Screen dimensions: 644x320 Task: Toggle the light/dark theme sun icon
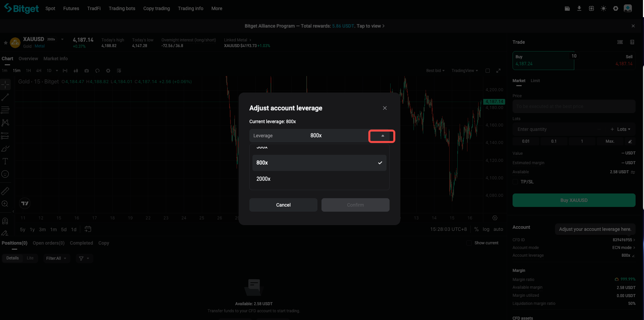(603, 8)
